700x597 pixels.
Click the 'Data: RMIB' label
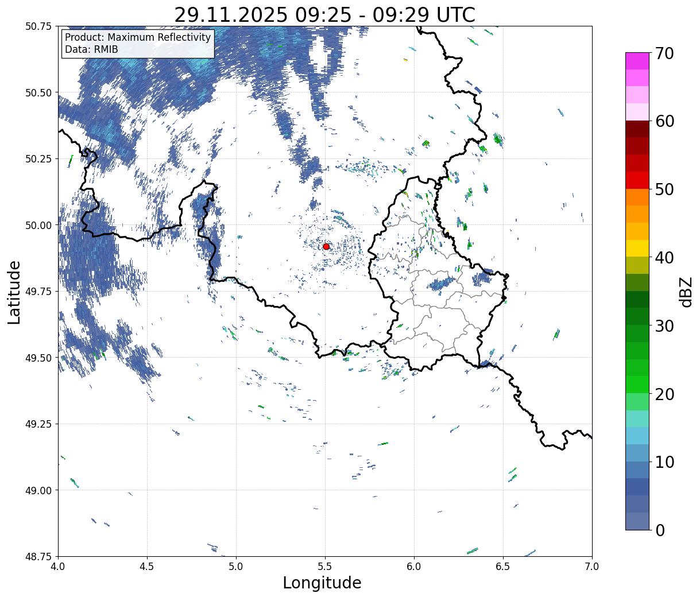pos(91,50)
